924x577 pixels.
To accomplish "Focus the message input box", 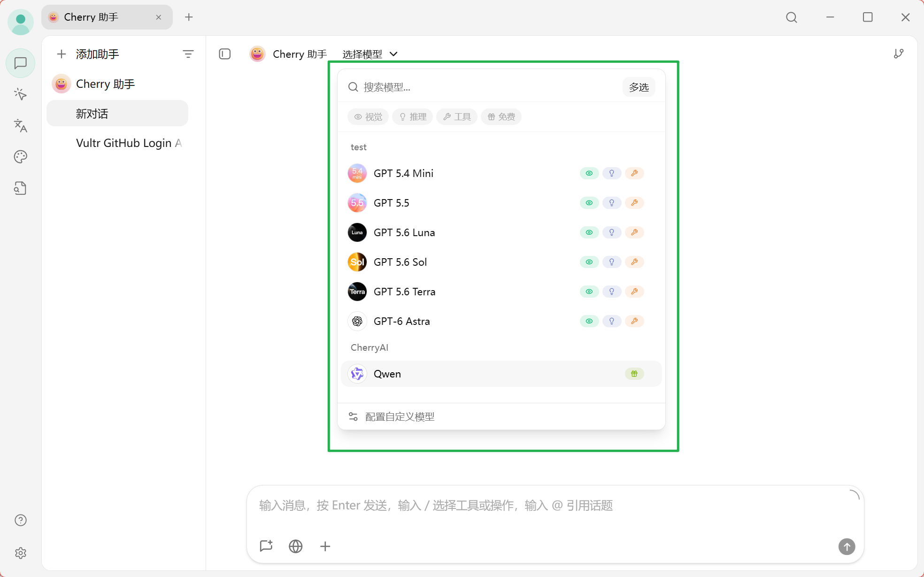I will coord(555,506).
